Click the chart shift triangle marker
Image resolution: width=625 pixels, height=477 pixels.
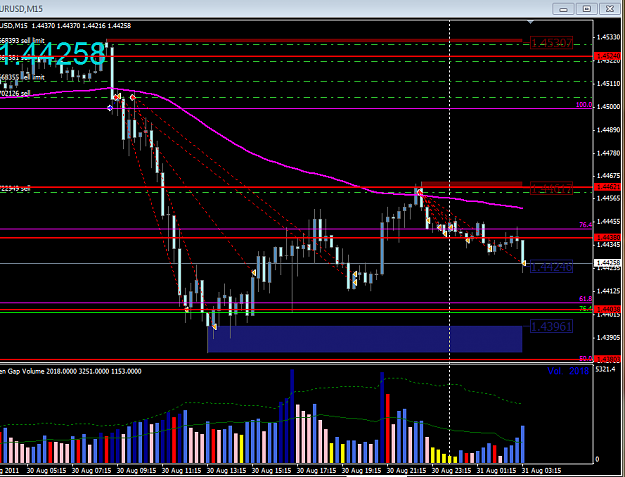530,22
